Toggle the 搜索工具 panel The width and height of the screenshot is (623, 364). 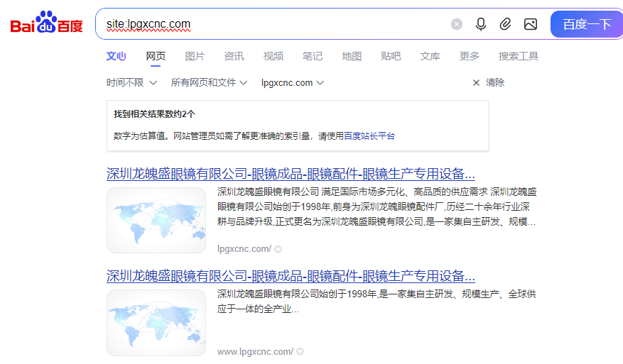tap(519, 56)
